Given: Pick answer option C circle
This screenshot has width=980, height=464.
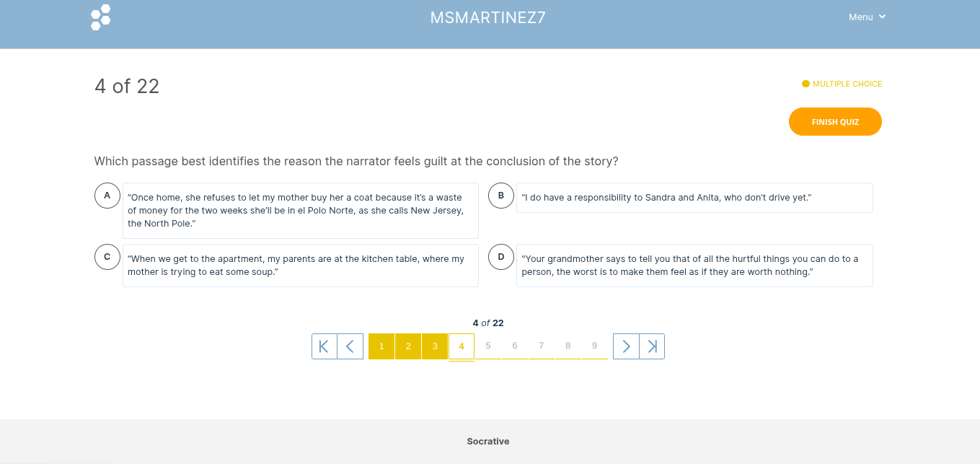Looking at the screenshot, I should click(x=107, y=257).
